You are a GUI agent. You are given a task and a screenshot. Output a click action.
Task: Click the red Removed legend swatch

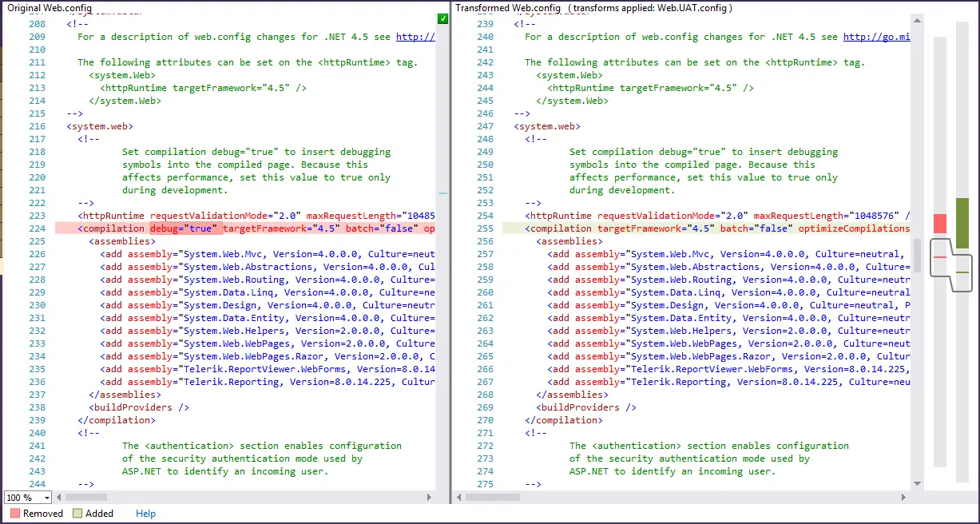[x=14, y=514]
